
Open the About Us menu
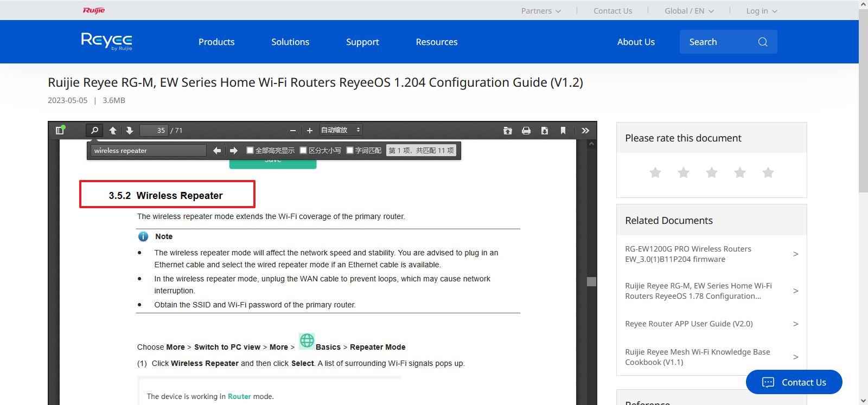(x=636, y=42)
